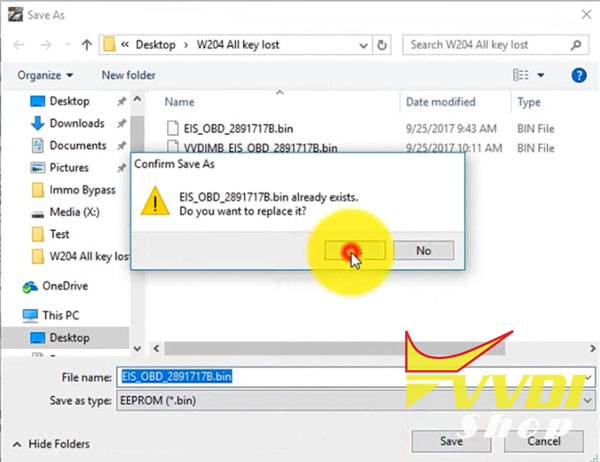Open the blue Help question mark
Screen dimensions: 600x462
(579, 75)
